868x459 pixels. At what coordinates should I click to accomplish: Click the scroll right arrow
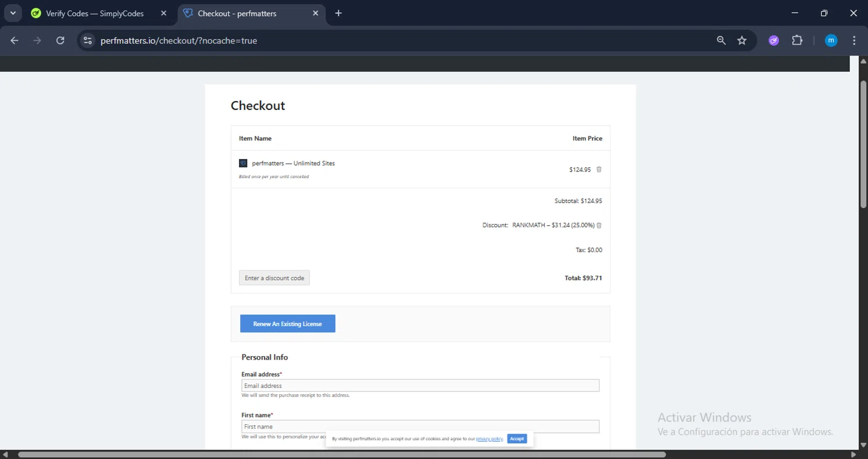tap(854, 454)
